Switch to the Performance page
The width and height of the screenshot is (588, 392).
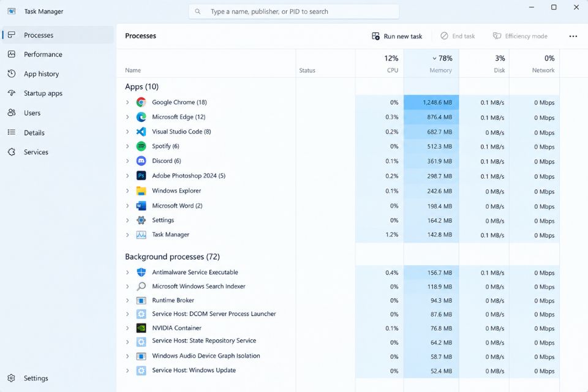[x=58, y=55]
